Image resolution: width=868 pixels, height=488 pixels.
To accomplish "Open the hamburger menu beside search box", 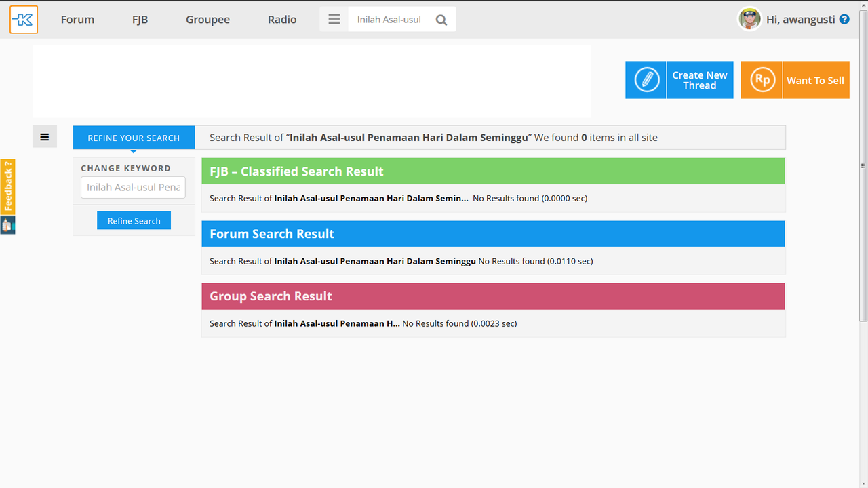I will [x=334, y=20].
